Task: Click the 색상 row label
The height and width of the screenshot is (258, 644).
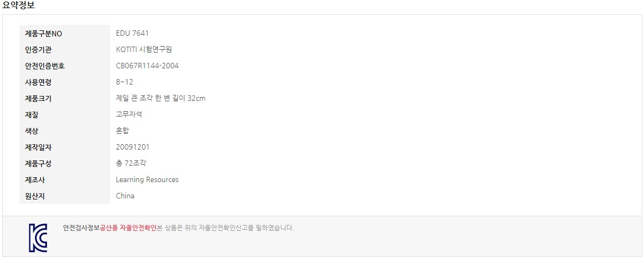Action: pos(31,131)
